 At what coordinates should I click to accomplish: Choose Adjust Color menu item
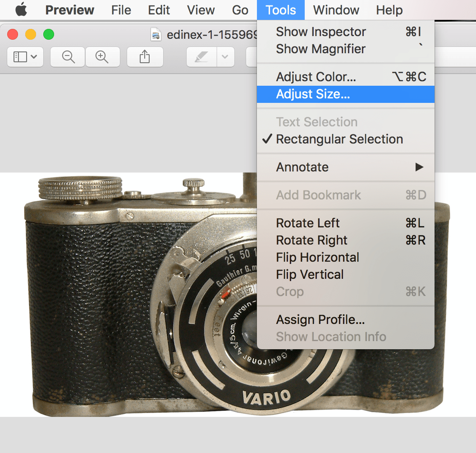click(x=316, y=77)
